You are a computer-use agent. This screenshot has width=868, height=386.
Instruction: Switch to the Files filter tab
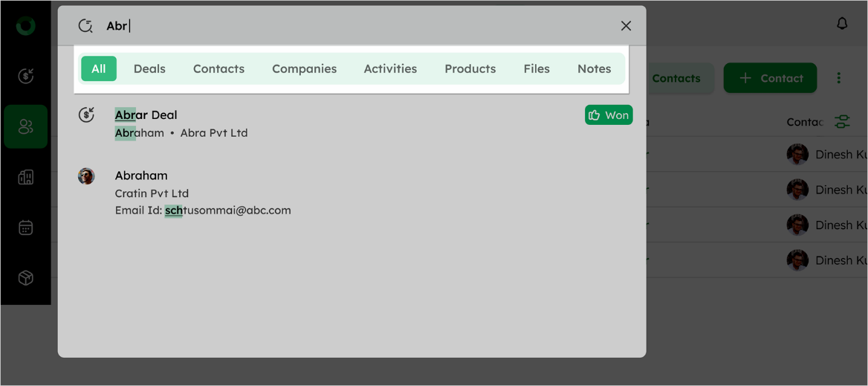click(x=537, y=68)
